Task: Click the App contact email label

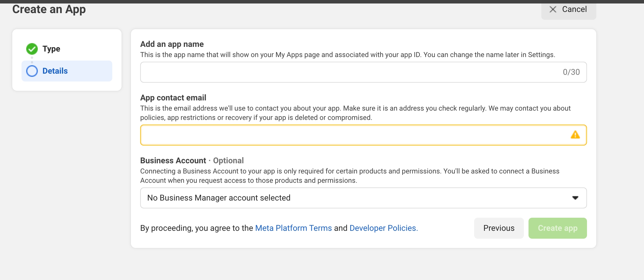Action: tap(173, 98)
